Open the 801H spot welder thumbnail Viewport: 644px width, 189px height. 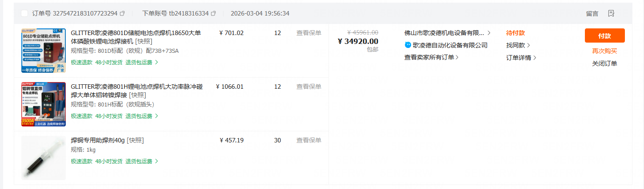pyautogui.click(x=43, y=104)
